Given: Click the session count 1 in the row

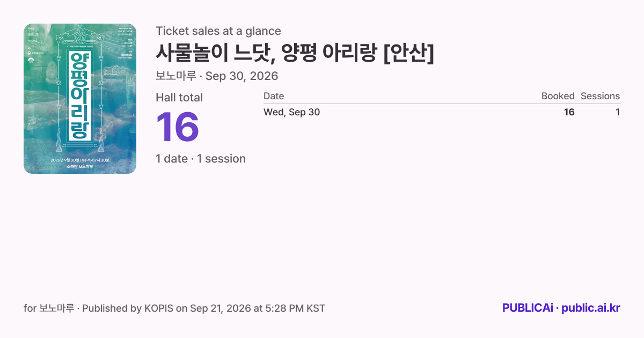Looking at the screenshot, I should (x=618, y=112).
